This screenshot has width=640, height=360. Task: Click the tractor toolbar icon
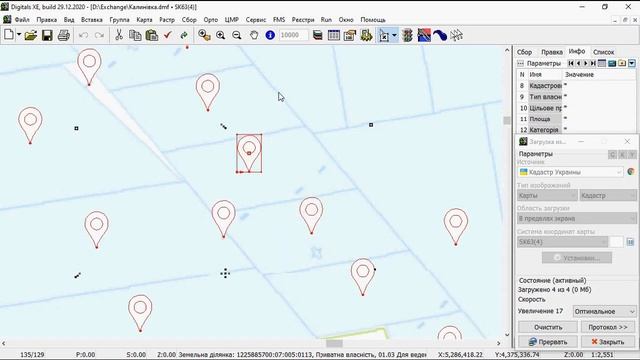(366, 36)
